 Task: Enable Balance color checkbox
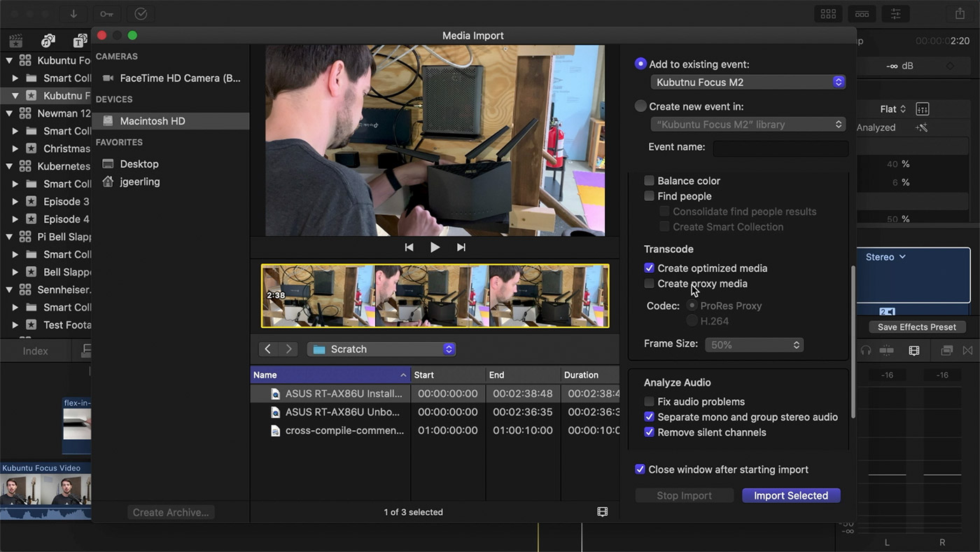(649, 181)
